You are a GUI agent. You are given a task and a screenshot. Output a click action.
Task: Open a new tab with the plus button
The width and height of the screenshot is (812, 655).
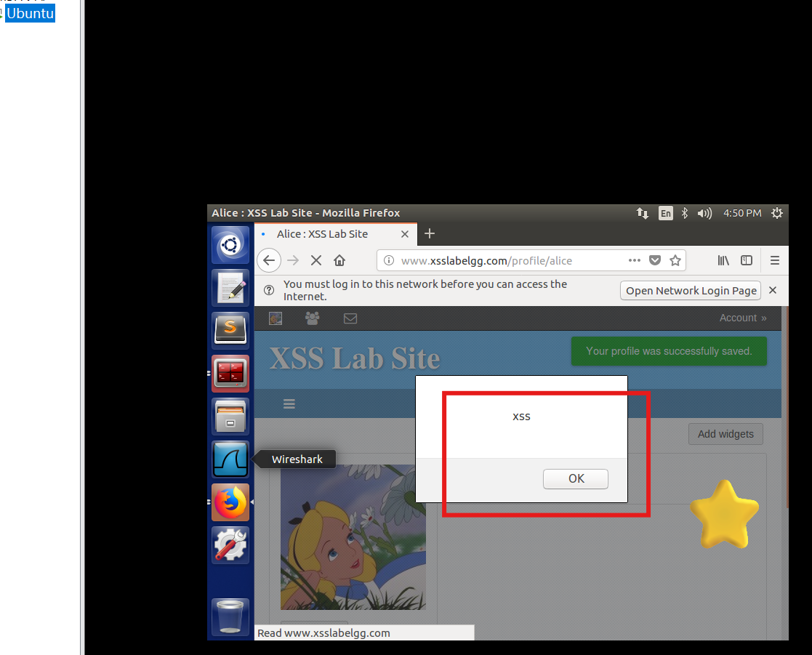pos(430,233)
